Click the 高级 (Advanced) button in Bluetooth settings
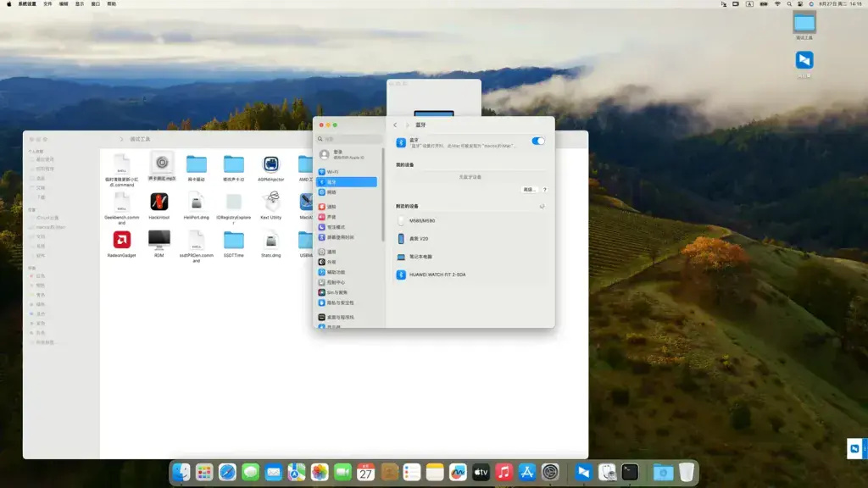The width and height of the screenshot is (868, 488). tap(529, 190)
